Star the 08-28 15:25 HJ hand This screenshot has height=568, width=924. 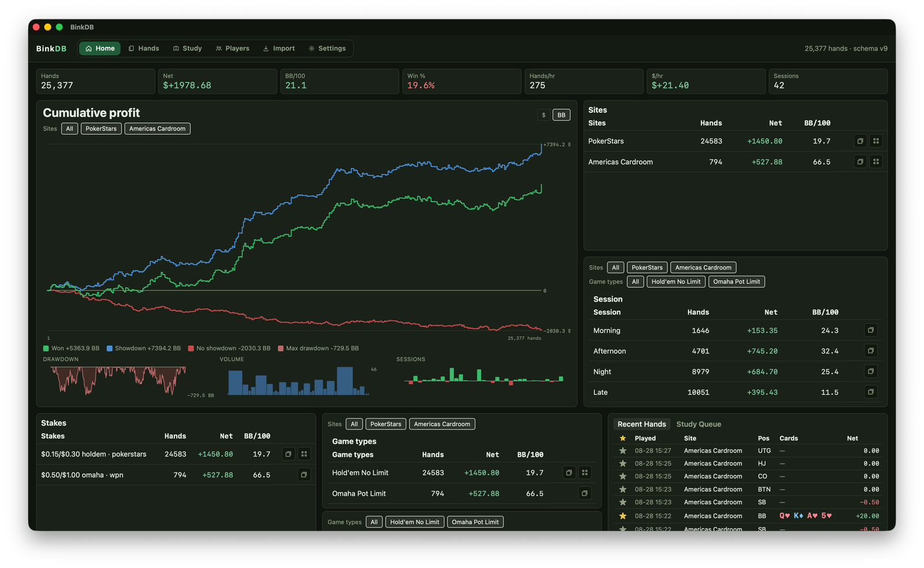[x=623, y=463]
